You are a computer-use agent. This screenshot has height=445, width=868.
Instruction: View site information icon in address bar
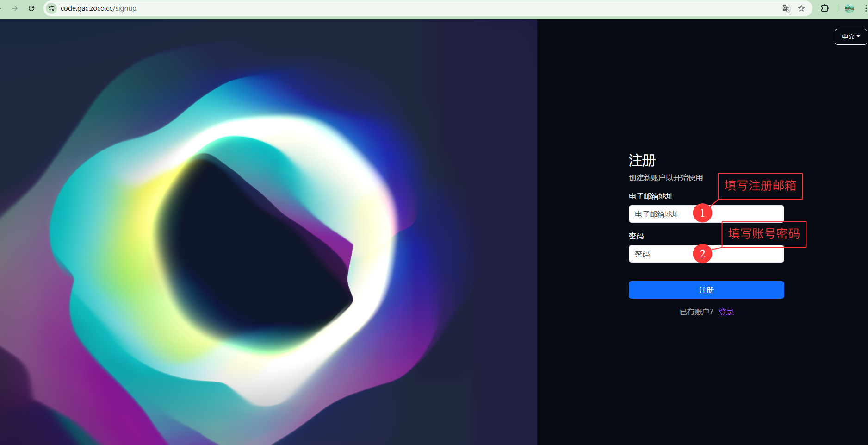tap(51, 8)
